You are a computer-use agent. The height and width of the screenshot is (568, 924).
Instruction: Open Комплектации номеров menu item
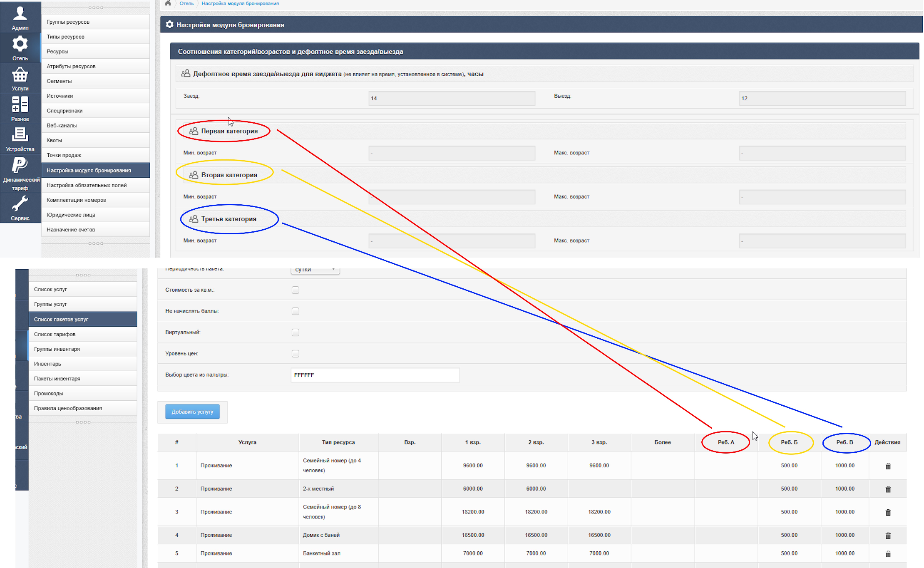click(x=96, y=200)
